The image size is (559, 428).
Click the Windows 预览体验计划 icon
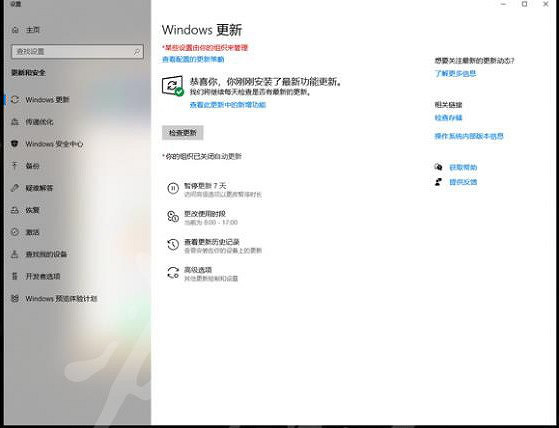pos(15,298)
